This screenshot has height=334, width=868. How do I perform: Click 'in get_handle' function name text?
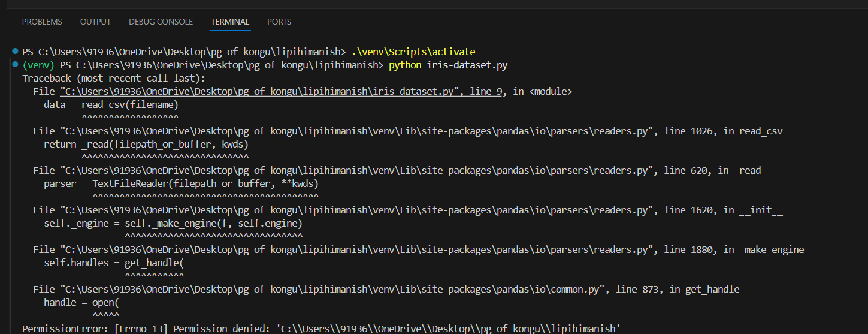tap(704, 289)
